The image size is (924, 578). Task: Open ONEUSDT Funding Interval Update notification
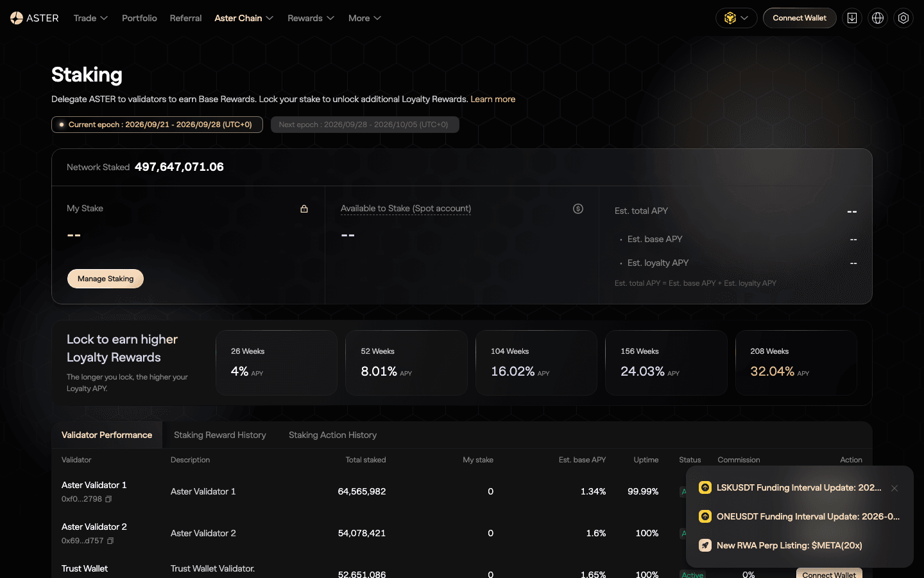[808, 516]
